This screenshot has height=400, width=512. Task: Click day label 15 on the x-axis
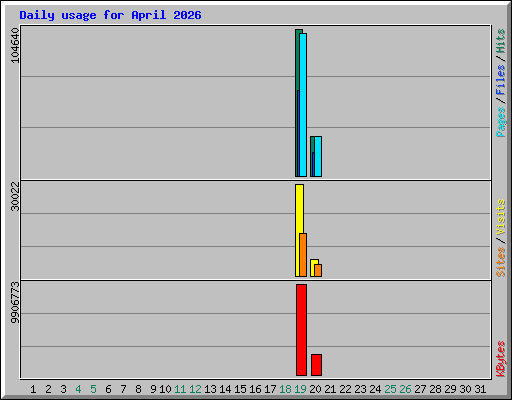pyautogui.click(x=240, y=389)
